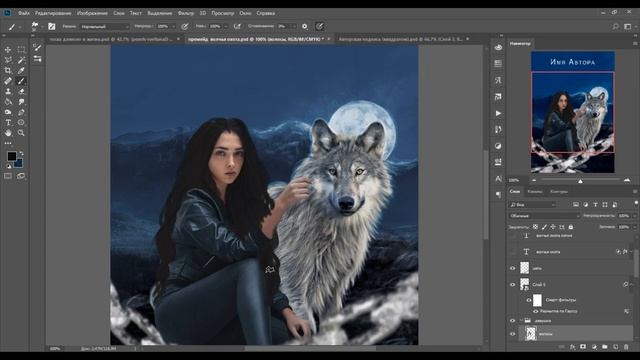Open the Фильтр menu

tap(186, 13)
